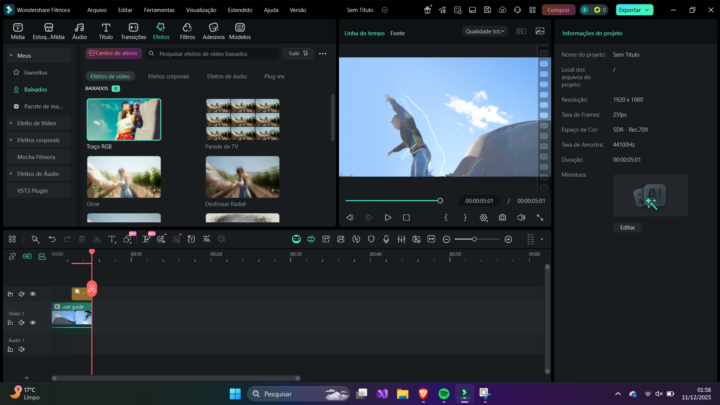Open the Tudo filter dropdown
The image size is (720, 405).
(295, 53)
